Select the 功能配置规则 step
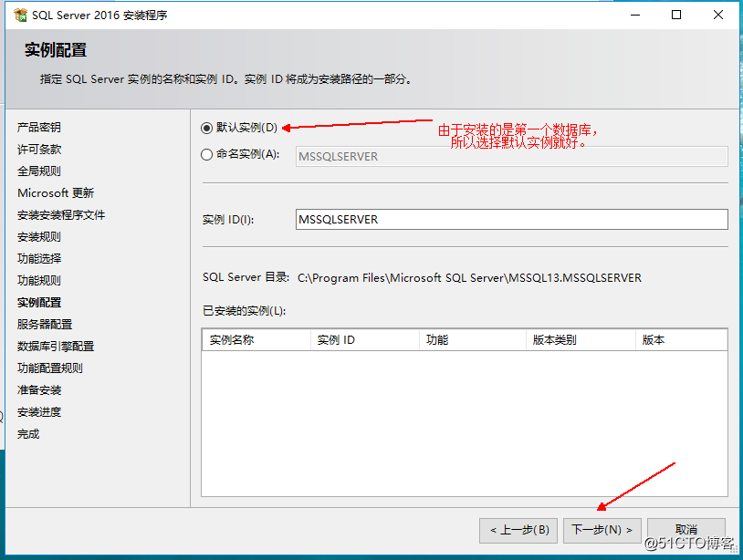The image size is (743, 560). coord(50,368)
